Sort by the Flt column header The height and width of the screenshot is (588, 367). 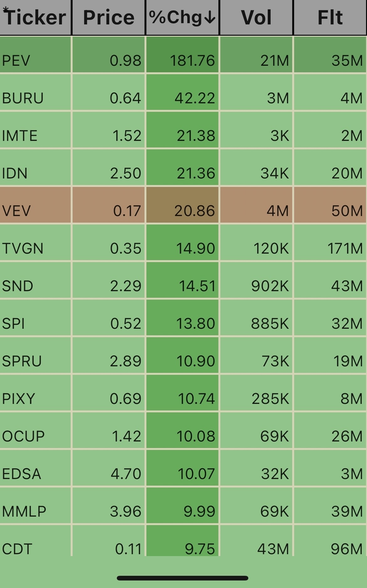click(x=330, y=17)
